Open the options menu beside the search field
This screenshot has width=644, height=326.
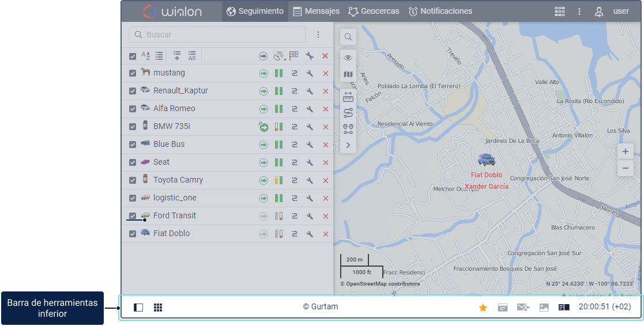point(318,35)
